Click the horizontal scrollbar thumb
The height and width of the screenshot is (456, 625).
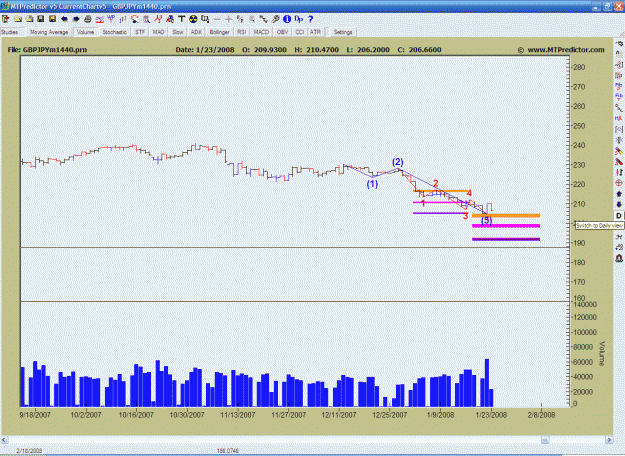(x=545, y=440)
